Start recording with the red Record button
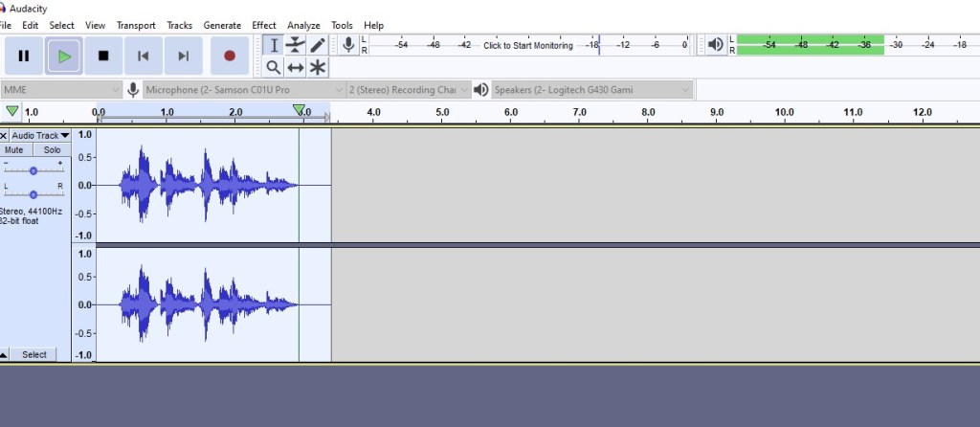Image resolution: width=980 pixels, height=427 pixels. click(230, 56)
